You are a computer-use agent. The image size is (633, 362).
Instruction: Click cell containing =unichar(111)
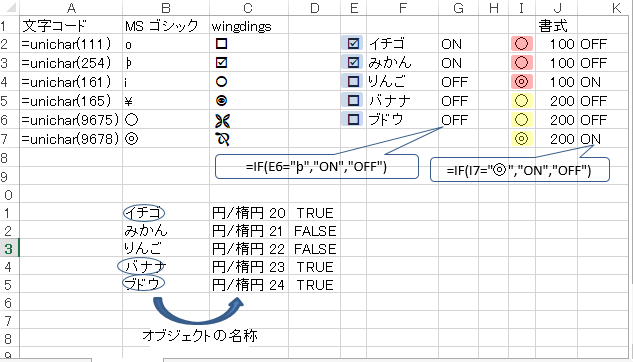[x=71, y=44]
